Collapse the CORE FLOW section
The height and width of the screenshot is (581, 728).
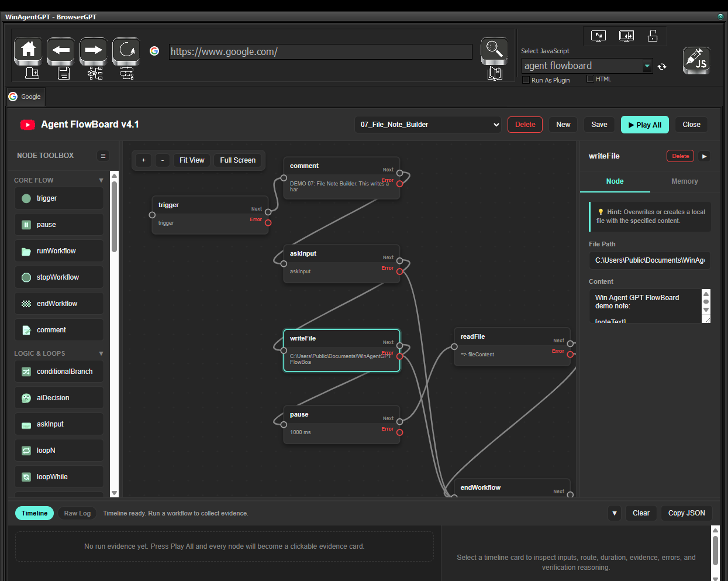[101, 180]
